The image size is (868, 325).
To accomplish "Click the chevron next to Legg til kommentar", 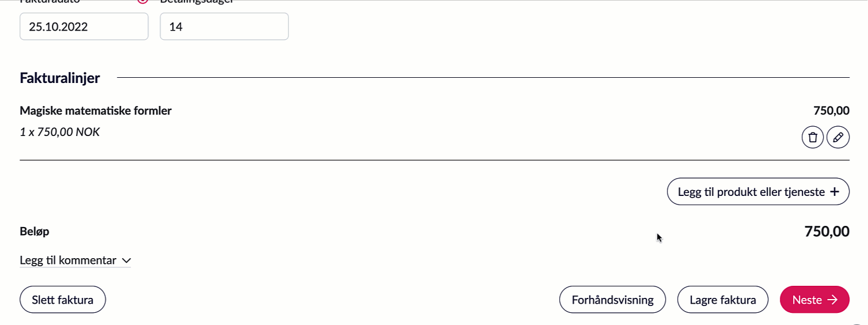I will click(x=127, y=260).
